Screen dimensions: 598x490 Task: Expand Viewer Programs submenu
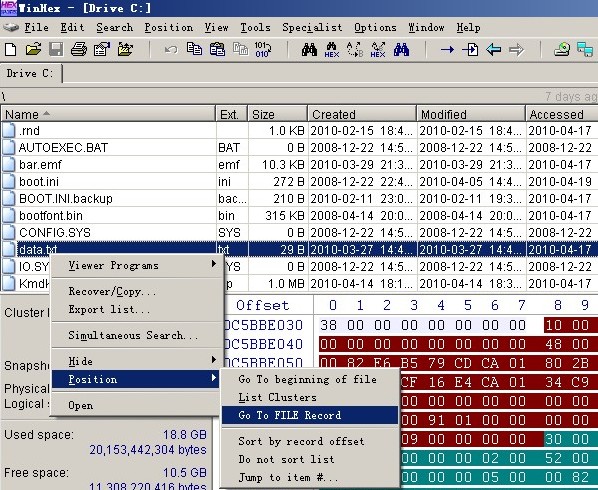[x=137, y=265]
